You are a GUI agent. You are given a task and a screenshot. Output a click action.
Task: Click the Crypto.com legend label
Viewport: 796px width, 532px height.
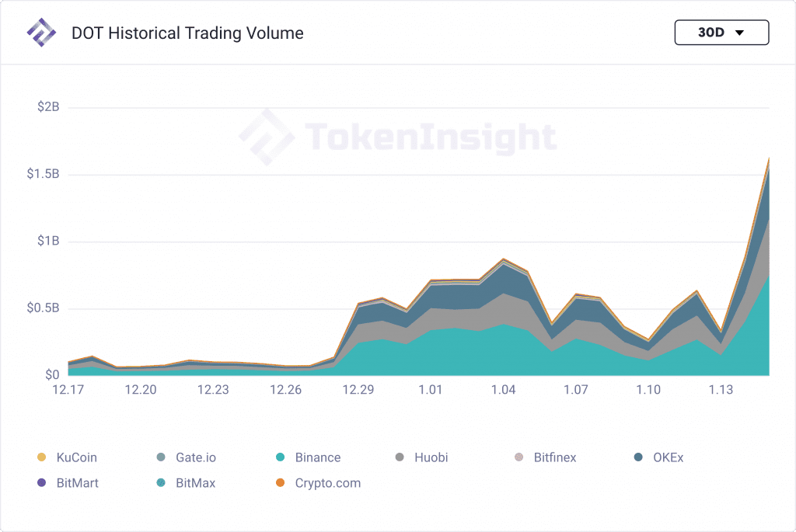tap(328, 483)
